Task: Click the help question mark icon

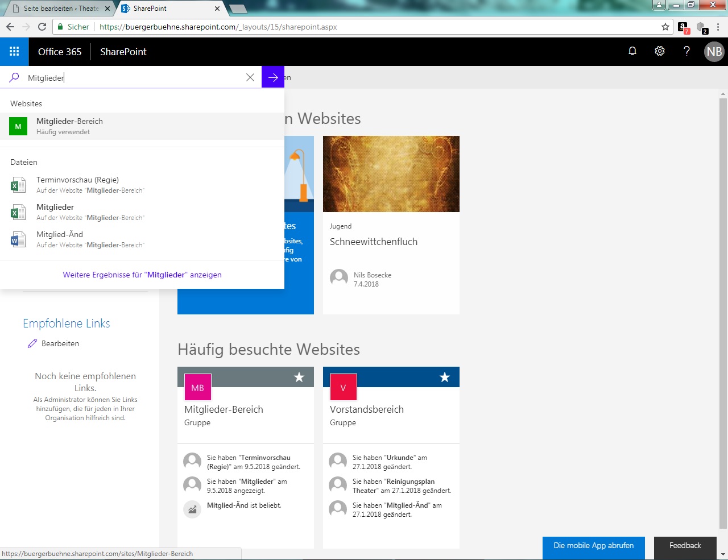Action: pyautogui.click(x=686, y=51)
